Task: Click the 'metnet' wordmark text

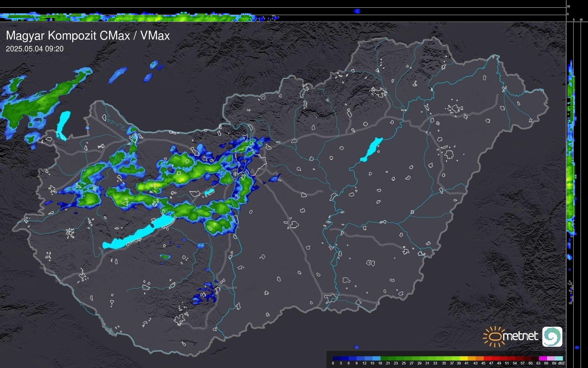Action: coord(520,336)
